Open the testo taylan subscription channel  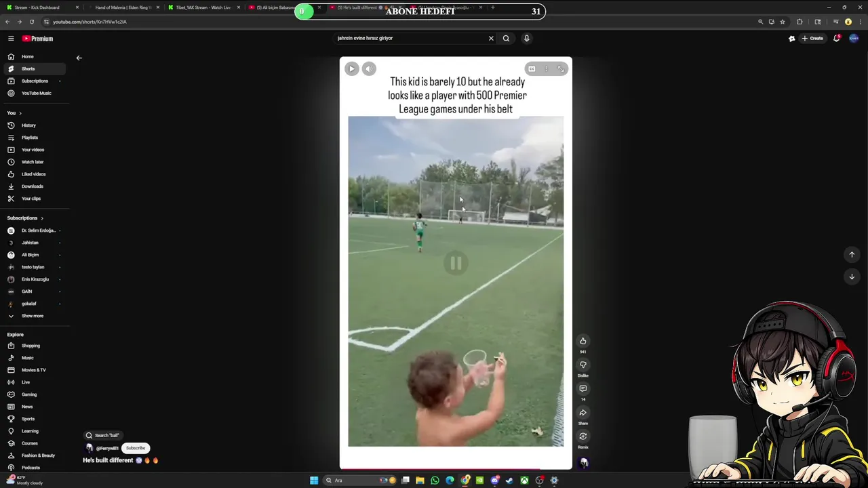point(35,267)
